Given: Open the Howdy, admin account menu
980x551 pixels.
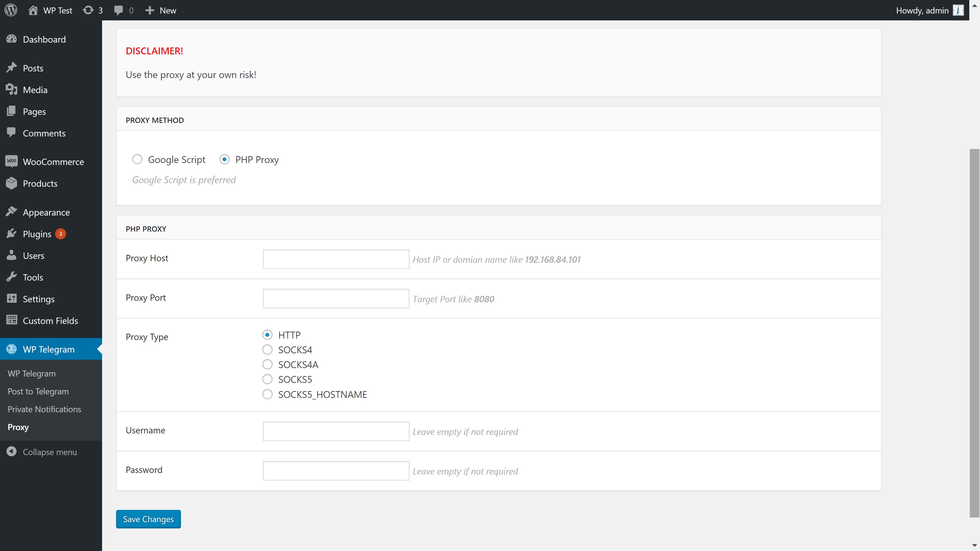Looking at the screenshot, I should [x=922, y=10].
